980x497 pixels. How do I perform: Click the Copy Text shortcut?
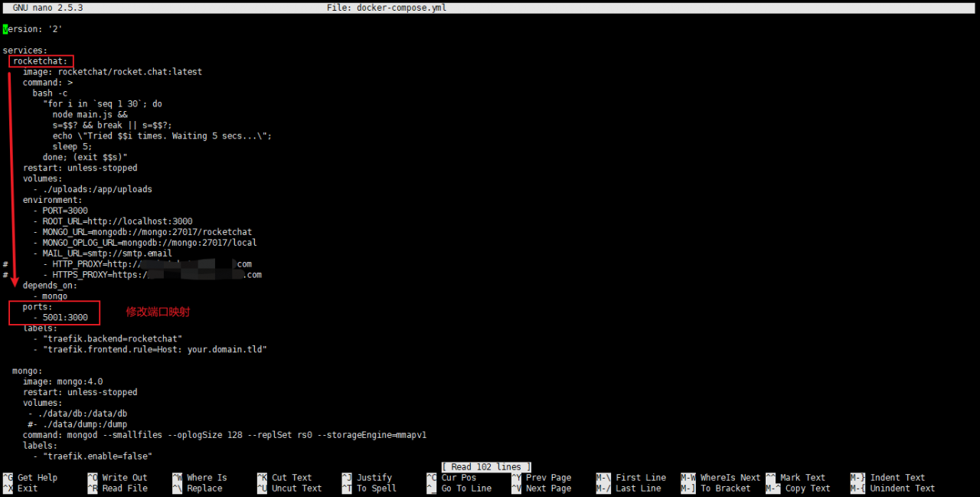tap(798, 489)
